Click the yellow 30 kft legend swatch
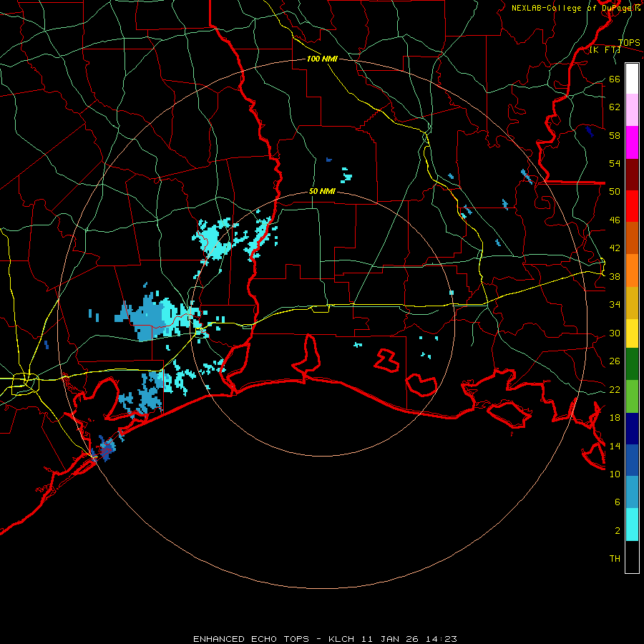Image resolution: width=644 pixels, height=644 pixels. pos(632,333)
